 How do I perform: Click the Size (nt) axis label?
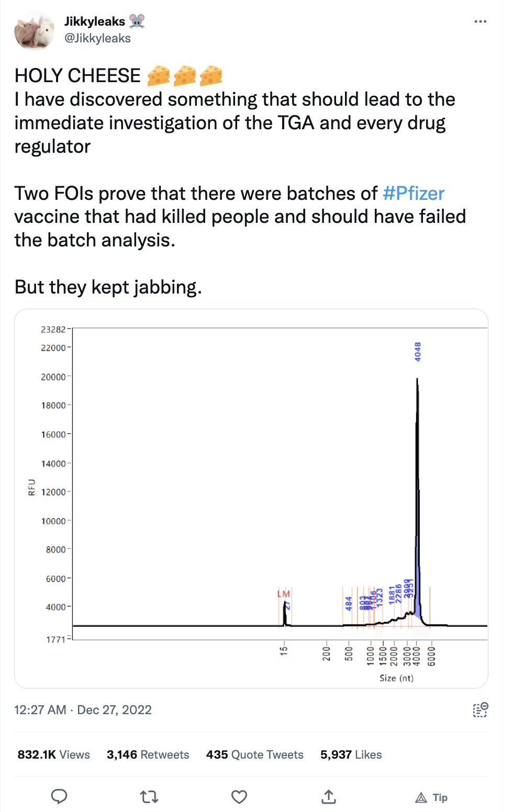coord(397,678)
